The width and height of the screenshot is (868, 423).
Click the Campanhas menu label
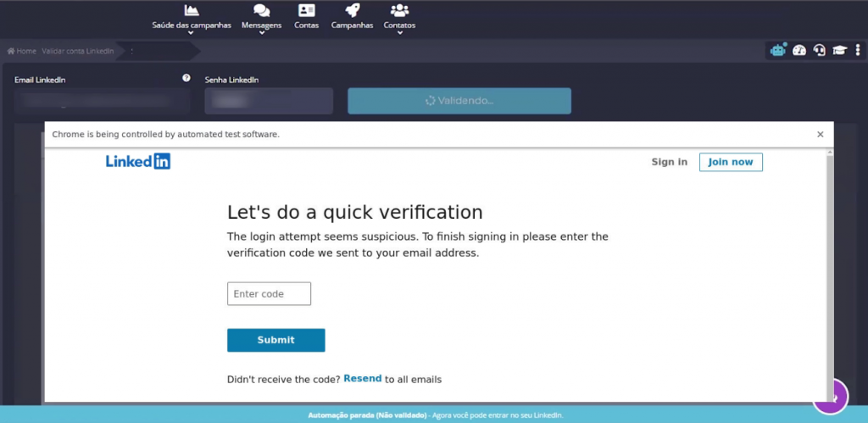(352, 25)
